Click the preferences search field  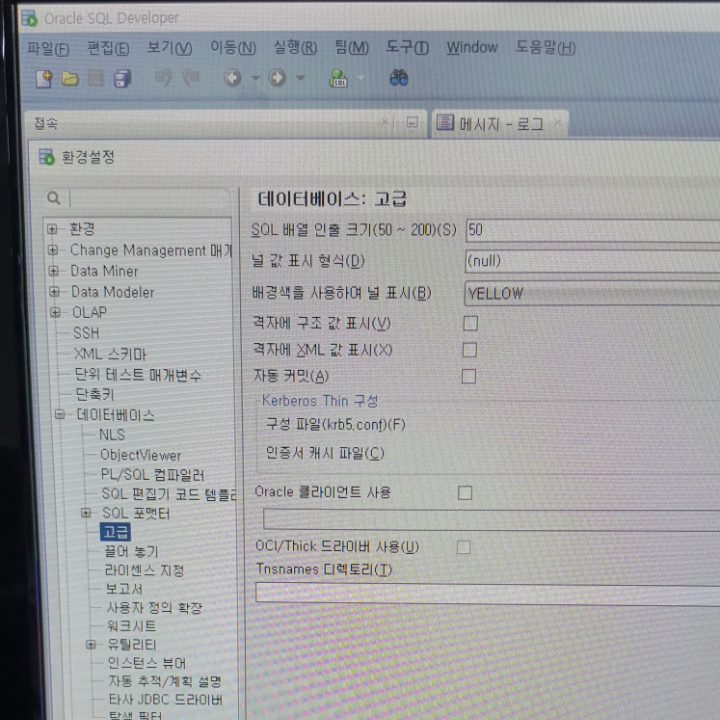click(x=148, y=198)
